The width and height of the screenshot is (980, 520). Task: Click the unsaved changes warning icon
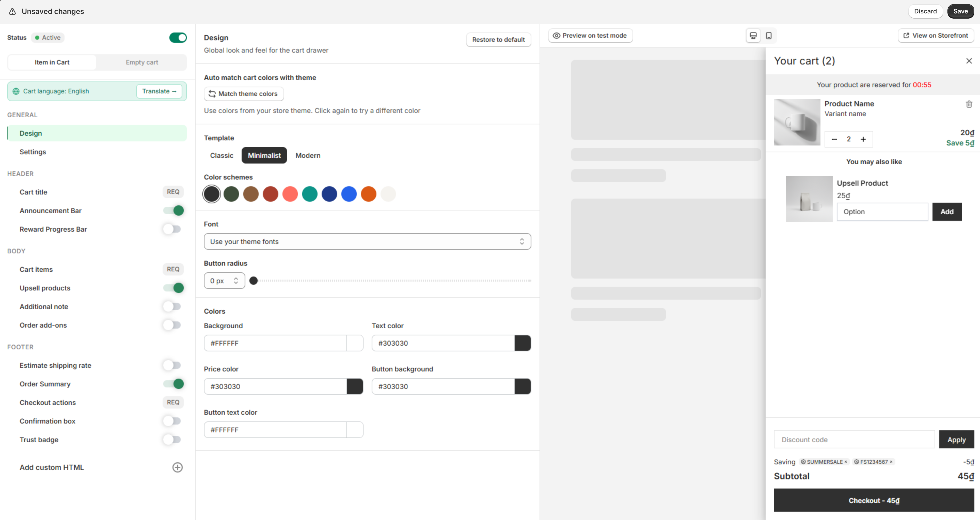(x=13, y=11)
